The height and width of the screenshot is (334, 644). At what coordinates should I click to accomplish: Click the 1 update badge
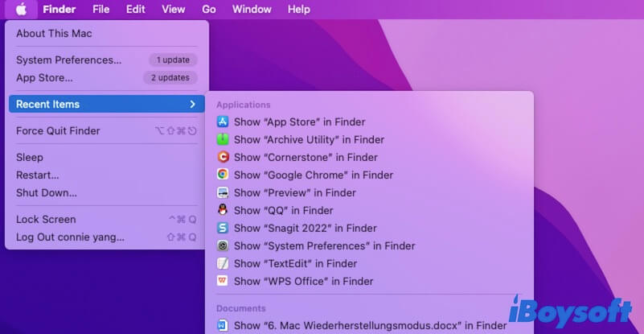pos(173,60)
